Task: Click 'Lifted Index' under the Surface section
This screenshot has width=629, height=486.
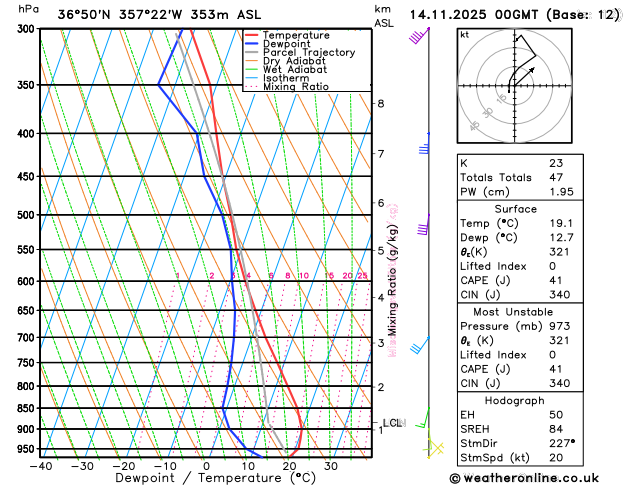Action: click(493, 266)
